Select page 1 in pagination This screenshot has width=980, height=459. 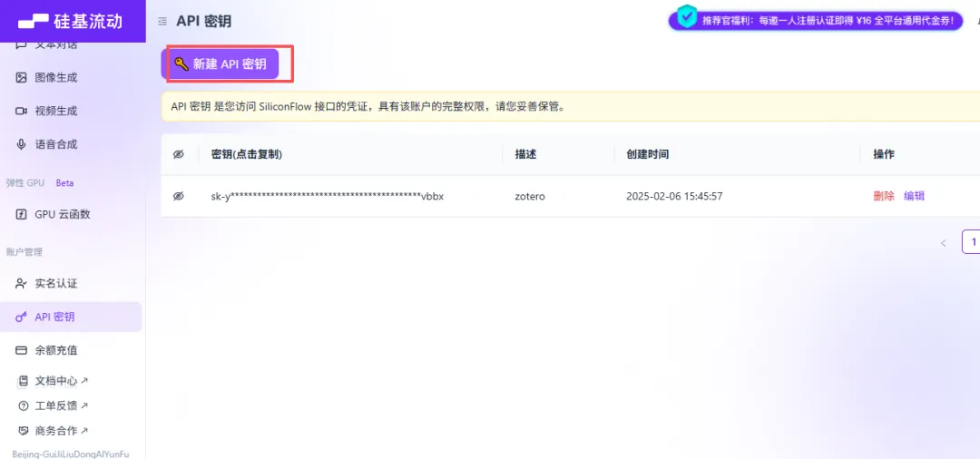pyautogui.click(x=971, y=241)
